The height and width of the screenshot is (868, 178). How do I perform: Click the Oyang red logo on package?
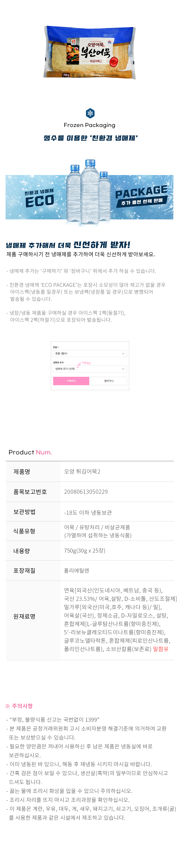pos(73,42)
